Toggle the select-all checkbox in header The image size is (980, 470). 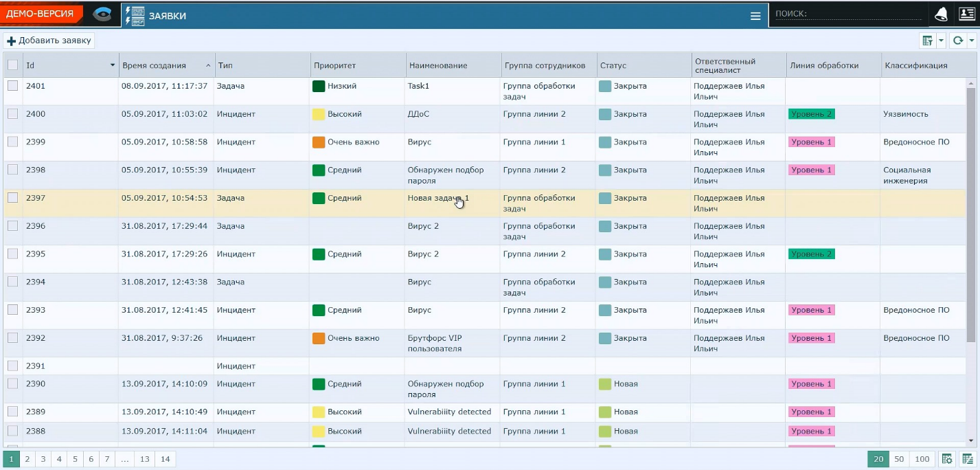click(13, 65)
